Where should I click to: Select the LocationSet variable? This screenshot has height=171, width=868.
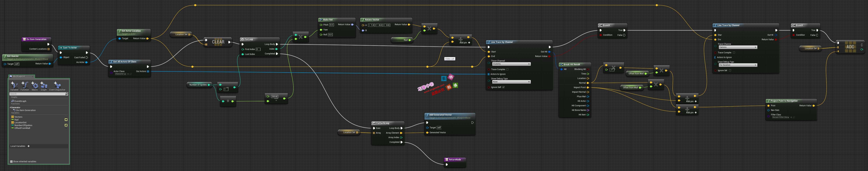[20, 122]
